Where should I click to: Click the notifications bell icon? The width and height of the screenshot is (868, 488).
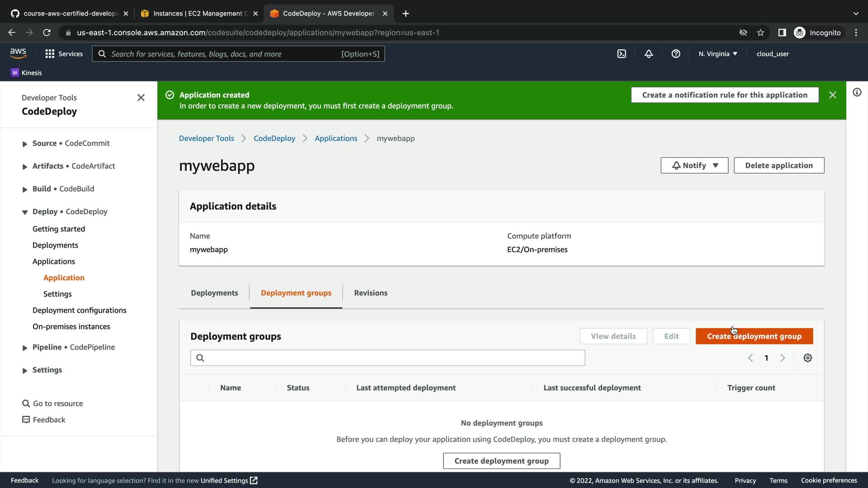(649, 54)
